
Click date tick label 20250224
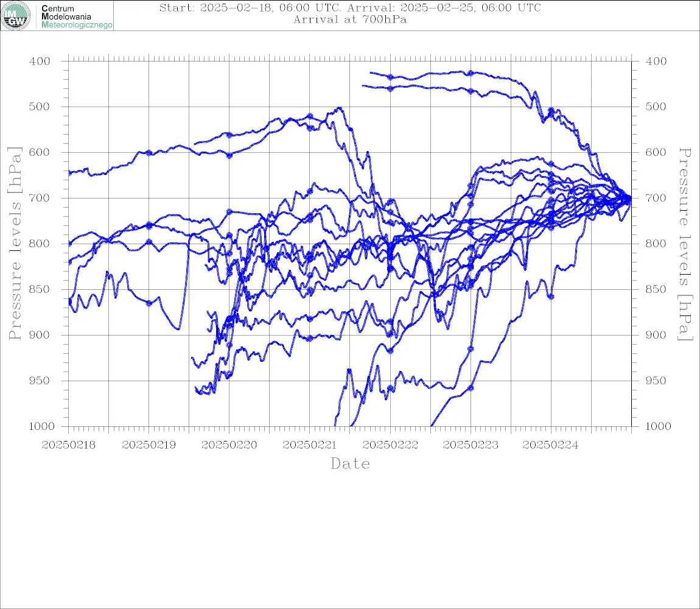[x=550, y=445]
